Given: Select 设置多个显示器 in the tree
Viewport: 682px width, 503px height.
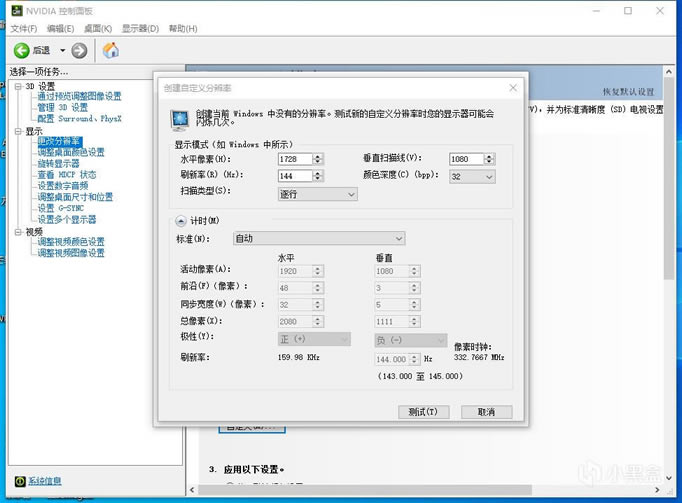Looking at the screenshot, I should pyautogui.click(x=67, y=219).
